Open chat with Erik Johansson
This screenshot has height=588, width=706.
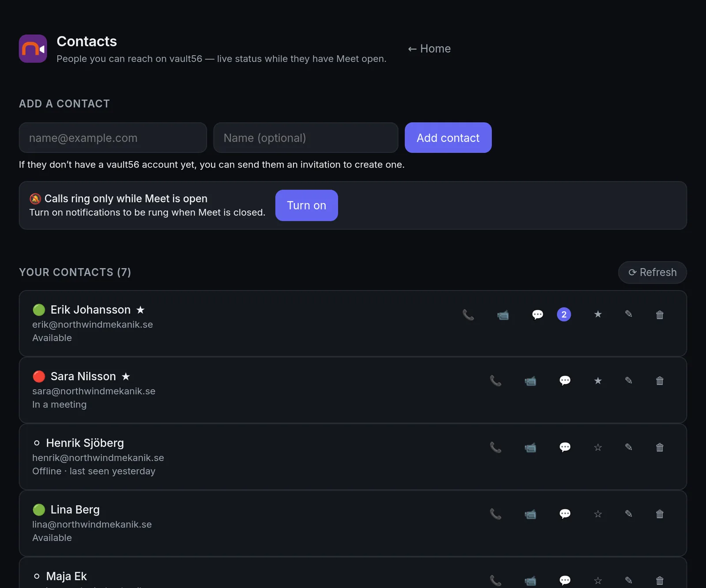tap(537, 315)
